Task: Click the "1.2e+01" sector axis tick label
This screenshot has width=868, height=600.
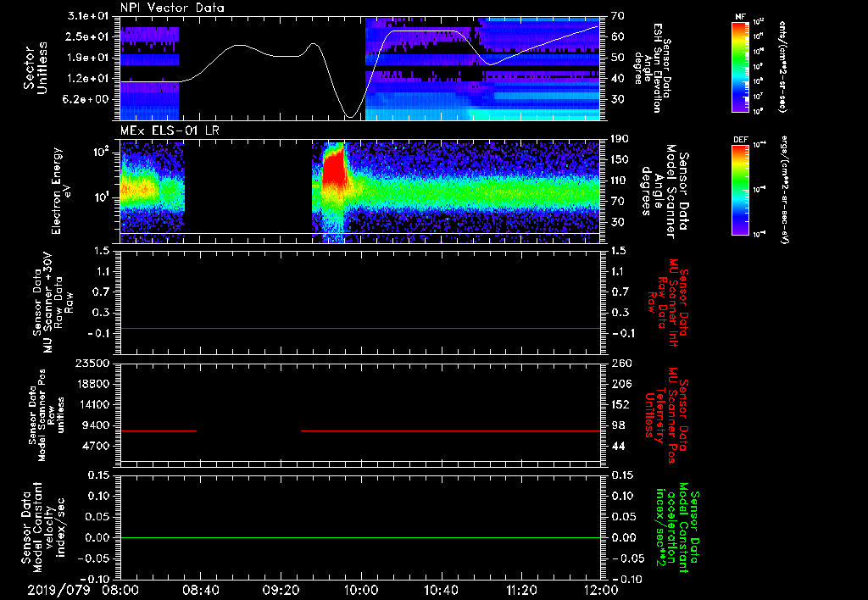Action: [88, 79]
